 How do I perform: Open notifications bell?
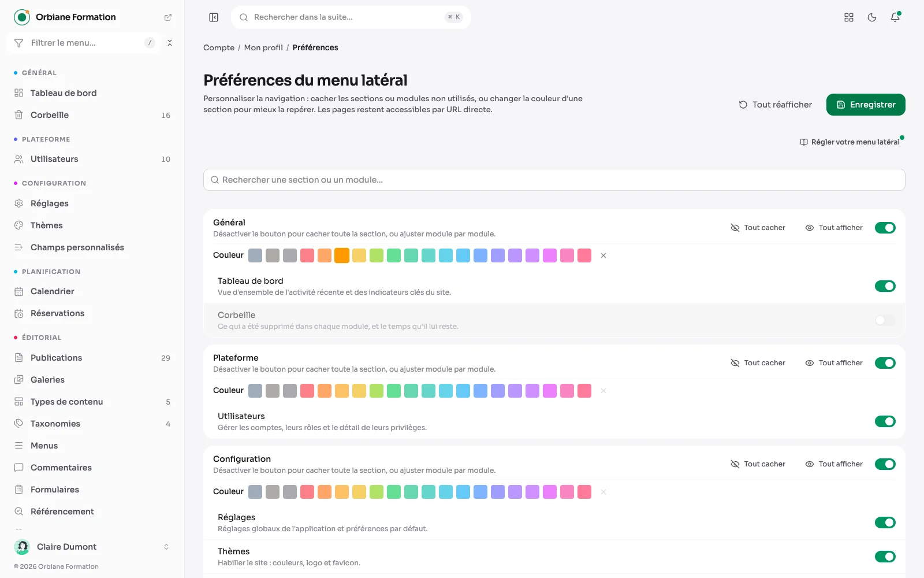[895, 17]
